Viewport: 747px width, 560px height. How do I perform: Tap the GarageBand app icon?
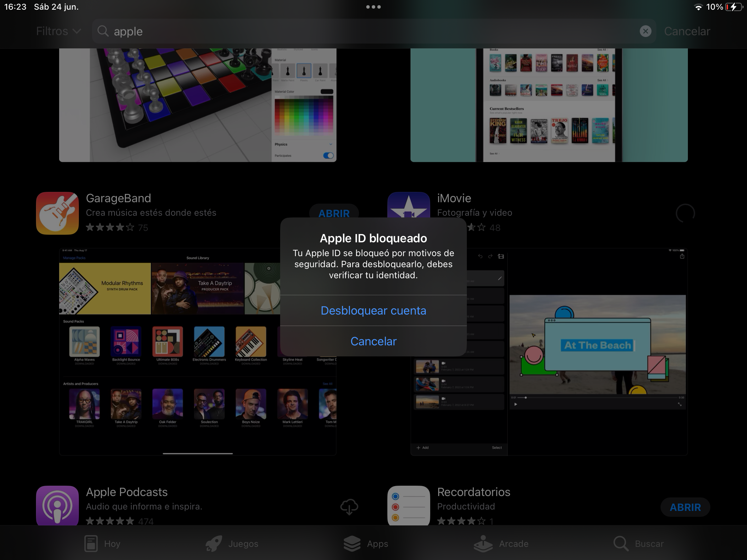click(x=57, y=213)
